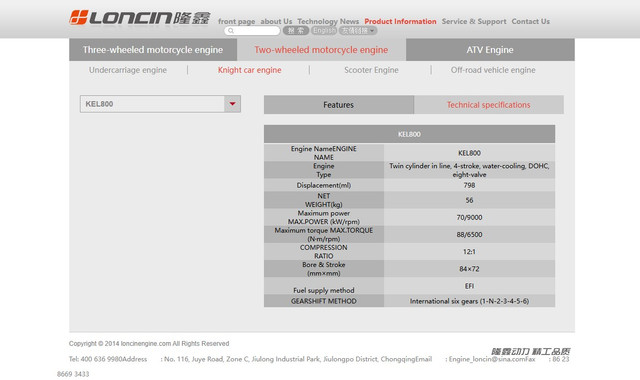640x380 pixels.
Task: Open Scooter Engine category
Action: (x=371, y=70)
